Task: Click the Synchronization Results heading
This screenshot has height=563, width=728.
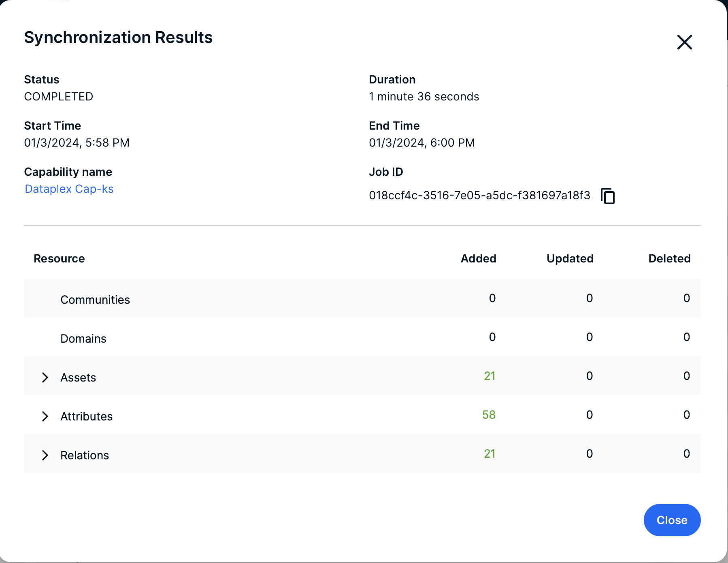Action: coord(118,37)
